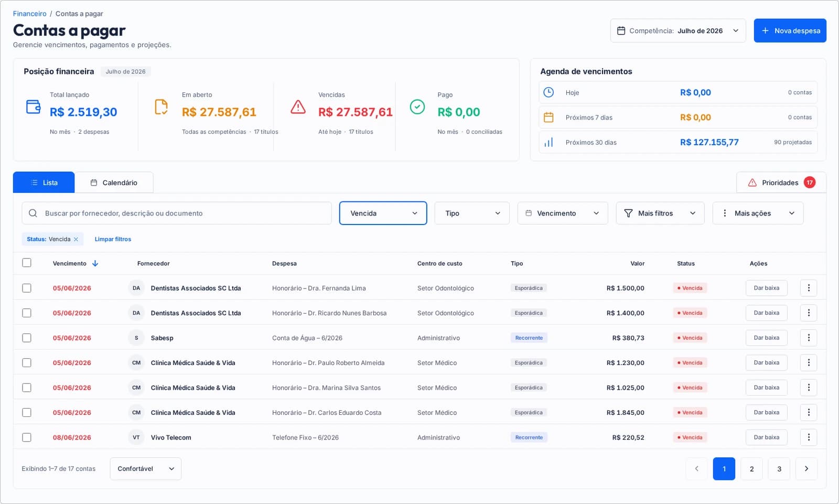This screenshot has height=504, width=839.
Task: Open row menu for Dr. Carlos Eduardo Costa expense
Action: pos(809,412)
